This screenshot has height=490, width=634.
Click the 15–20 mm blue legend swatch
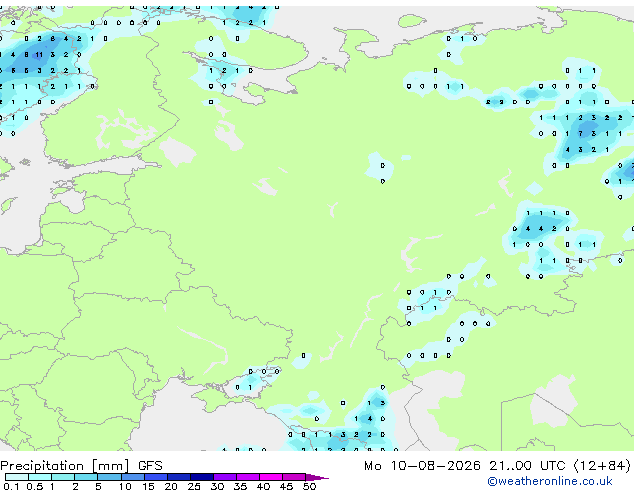pos(156,477)
